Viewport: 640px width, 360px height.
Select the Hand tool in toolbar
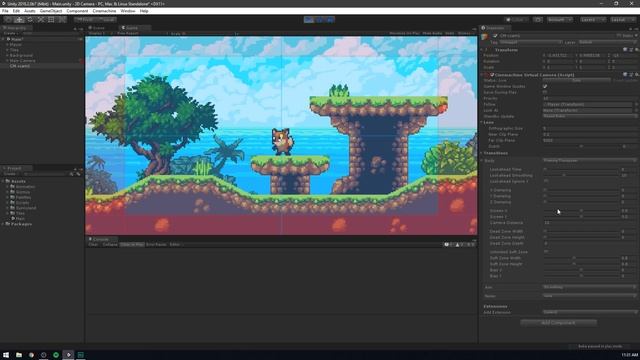(x=8, y=20)
